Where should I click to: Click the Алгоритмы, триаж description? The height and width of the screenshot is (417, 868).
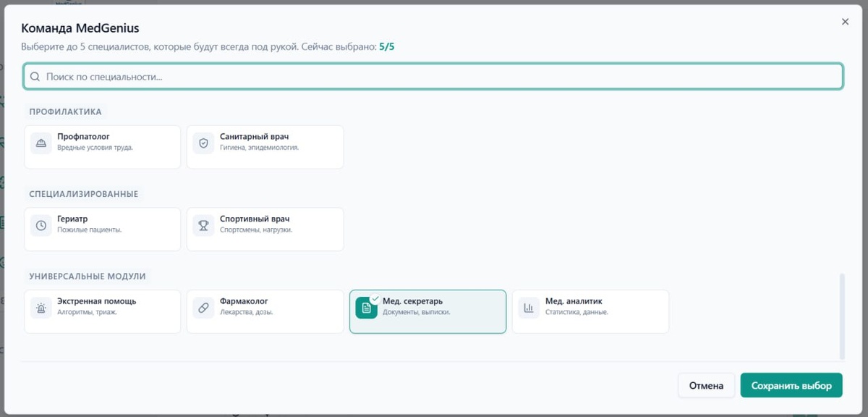coord(87,313)
